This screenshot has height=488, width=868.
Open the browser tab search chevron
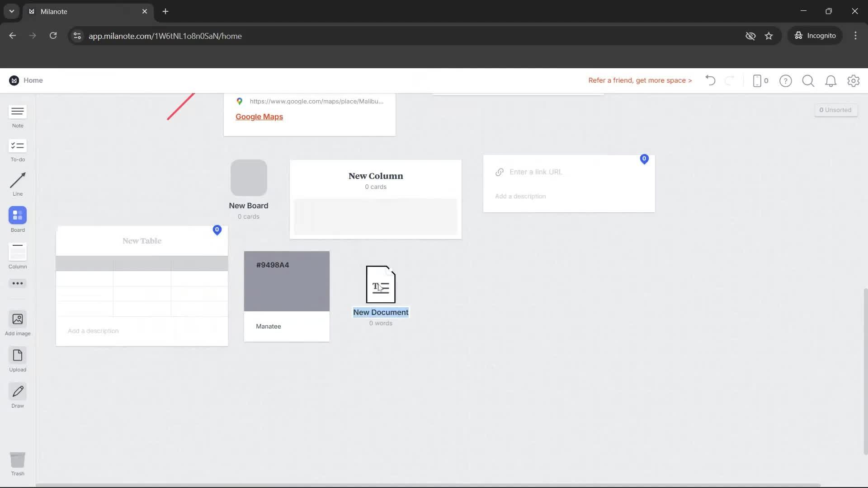(11, 11)
